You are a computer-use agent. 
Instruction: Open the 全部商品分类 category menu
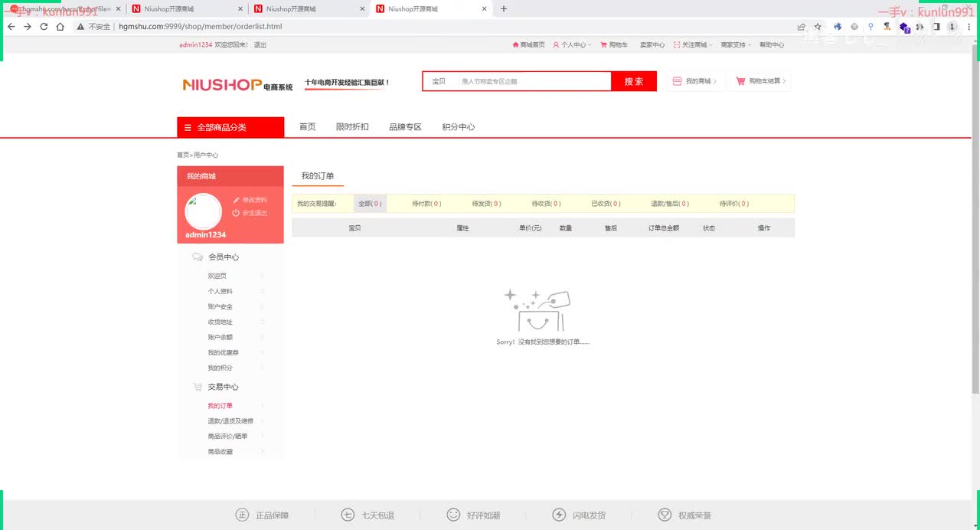click(230, 127)
